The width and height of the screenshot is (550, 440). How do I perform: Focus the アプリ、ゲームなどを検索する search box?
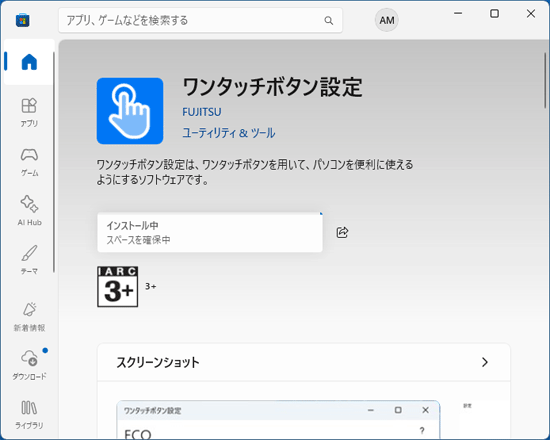tap(200, 20)
